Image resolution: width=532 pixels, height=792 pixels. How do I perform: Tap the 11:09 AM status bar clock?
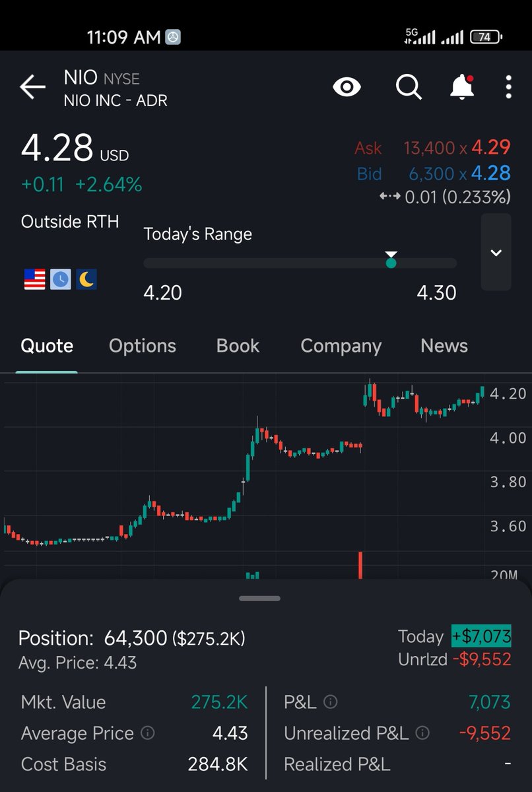coord(124,38)
